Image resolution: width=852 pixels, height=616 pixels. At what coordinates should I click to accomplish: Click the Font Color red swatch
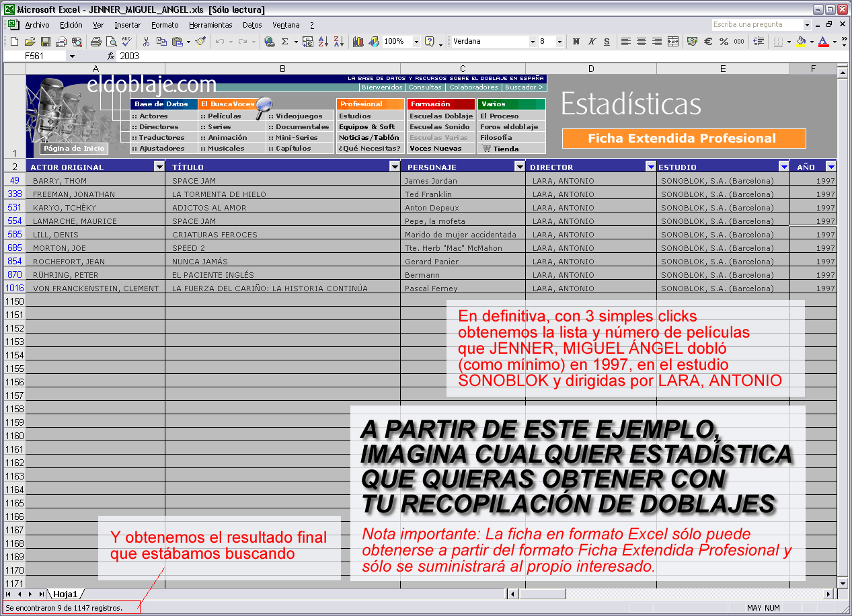[x=823, y=42]
